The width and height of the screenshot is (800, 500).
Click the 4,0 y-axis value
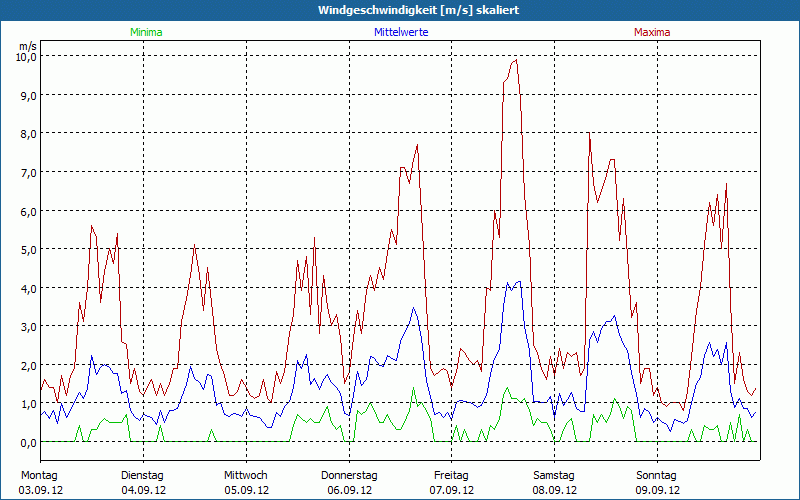coord(29,288)
